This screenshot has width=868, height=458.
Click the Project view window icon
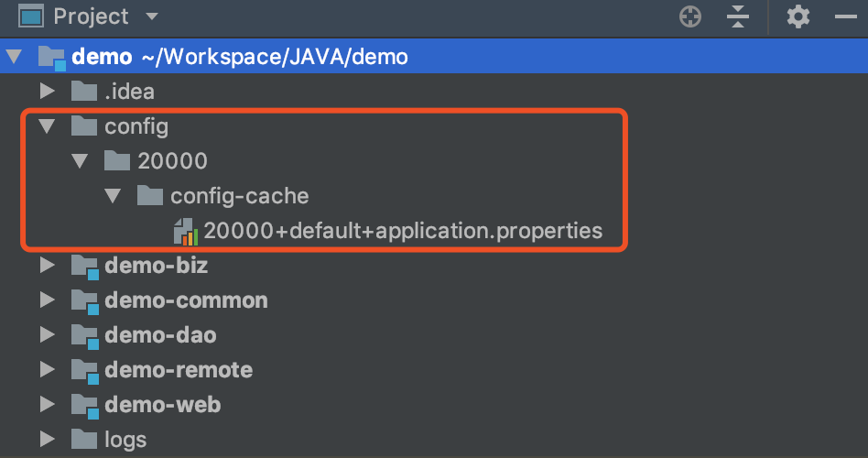pos(30,16)
